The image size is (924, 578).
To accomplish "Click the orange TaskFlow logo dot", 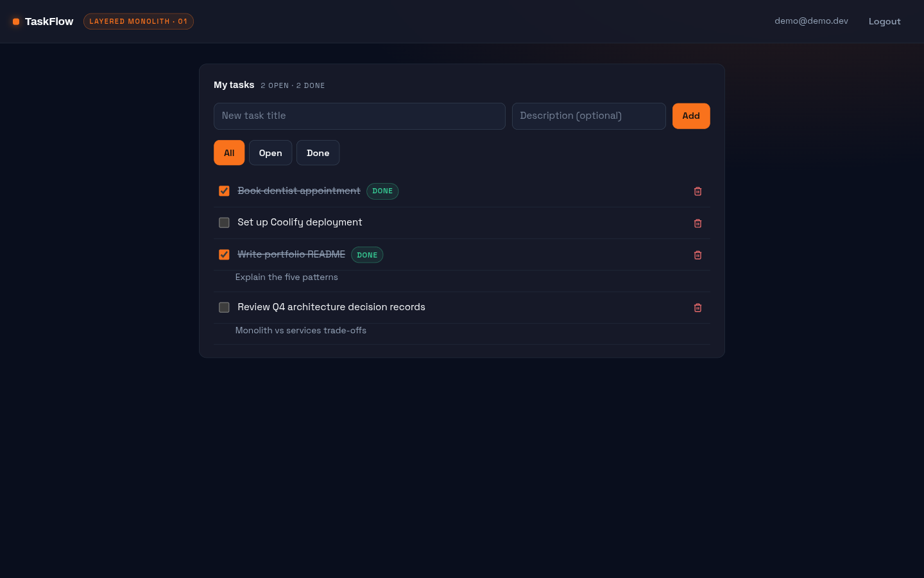I will click(16, 22).
